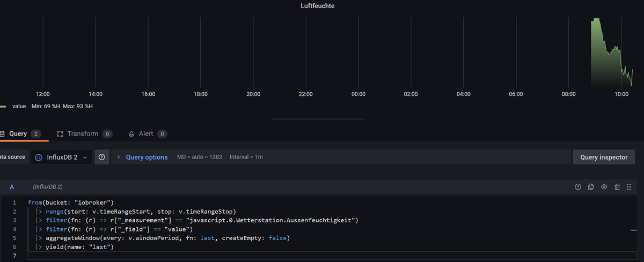Click the Transform tab icon
The height and width of the screenshot is (262, 644).
(60, 133)
